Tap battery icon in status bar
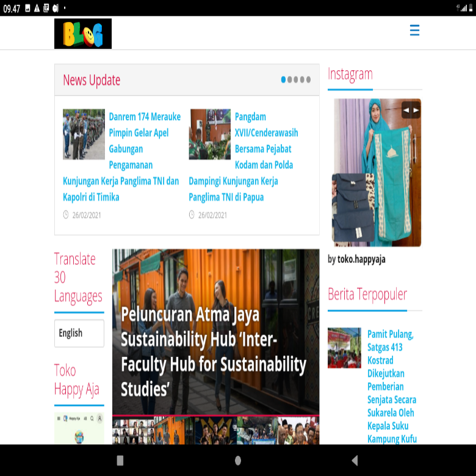This screenshot has width=476, height=476. pos(471,8)
